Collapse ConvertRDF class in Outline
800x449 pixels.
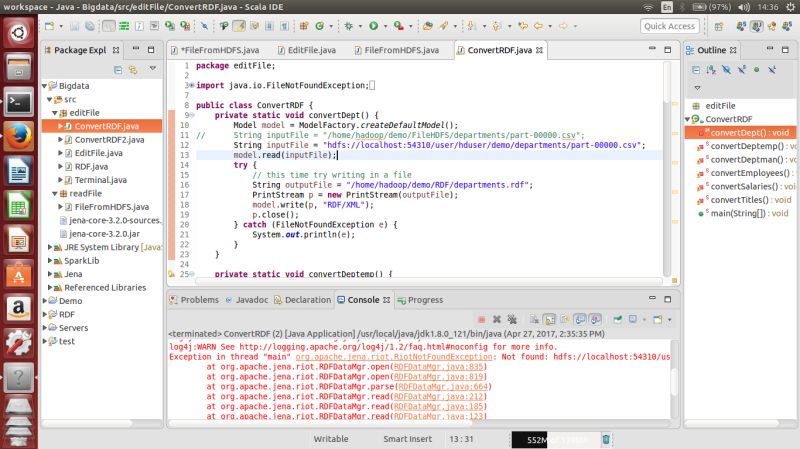click(x=688, y=119)
